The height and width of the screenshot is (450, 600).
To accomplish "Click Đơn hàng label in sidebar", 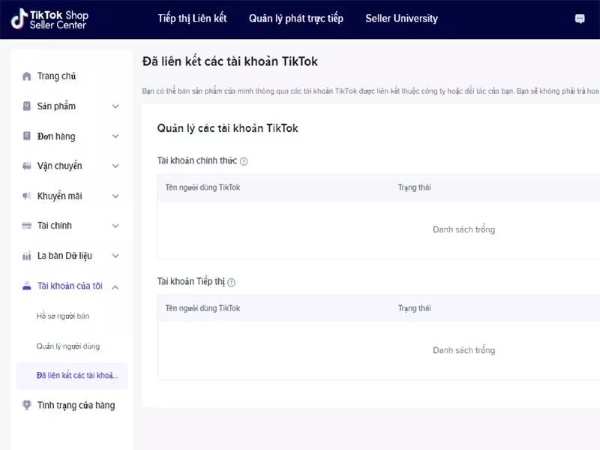I will (56, 136).
